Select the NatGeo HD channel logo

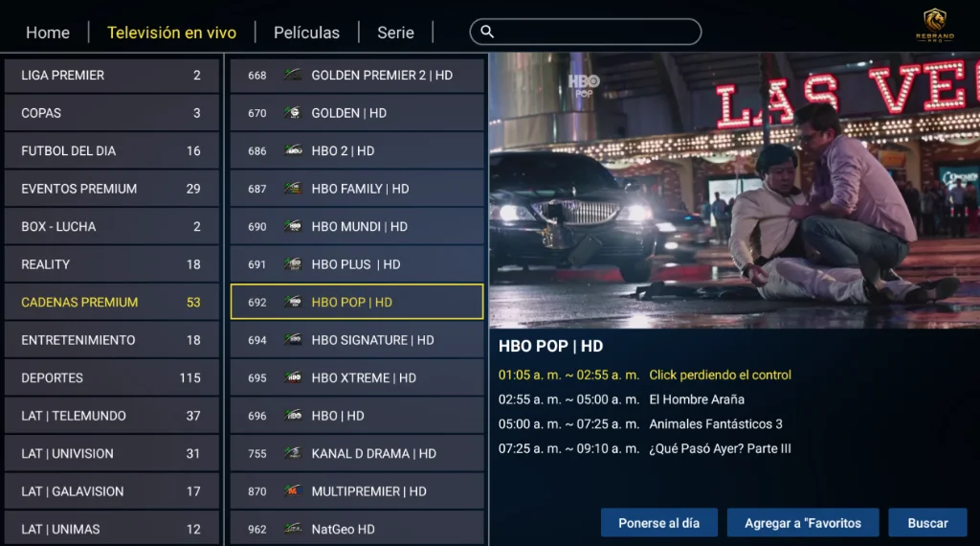click(x=293, y=529)
